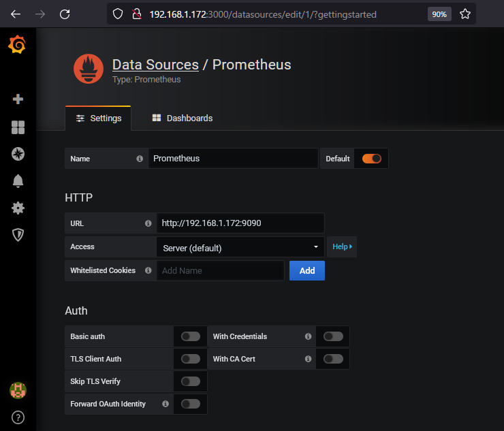Open the Dashboards grid icon in sidebar
This screenshot has height=431, width=504.
tap(18, 127)
